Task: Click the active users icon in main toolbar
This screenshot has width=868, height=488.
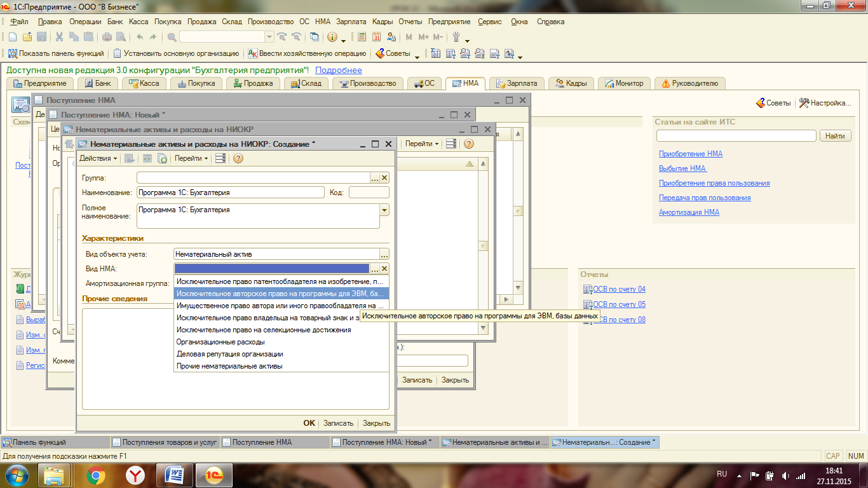Action: (x=391, y=37)
